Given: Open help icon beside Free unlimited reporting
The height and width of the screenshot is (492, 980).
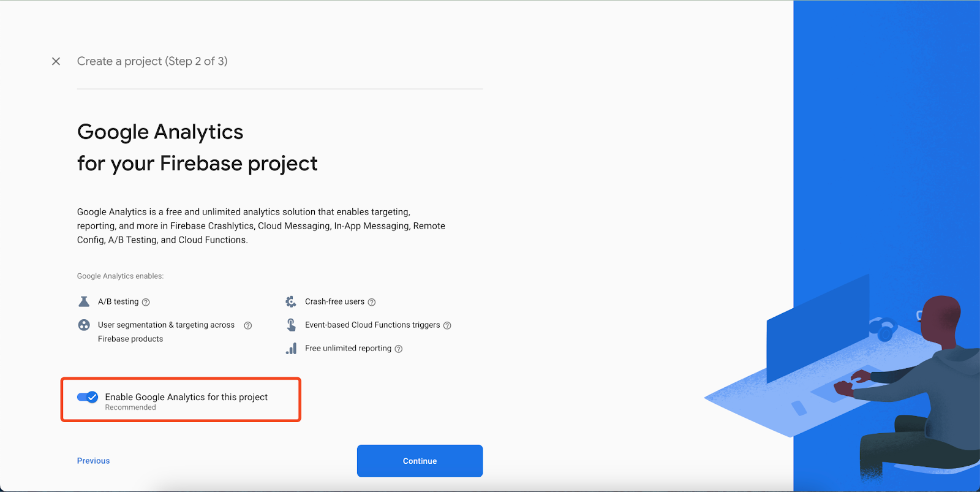Looking at the screenshot, I should click(399, 349).
